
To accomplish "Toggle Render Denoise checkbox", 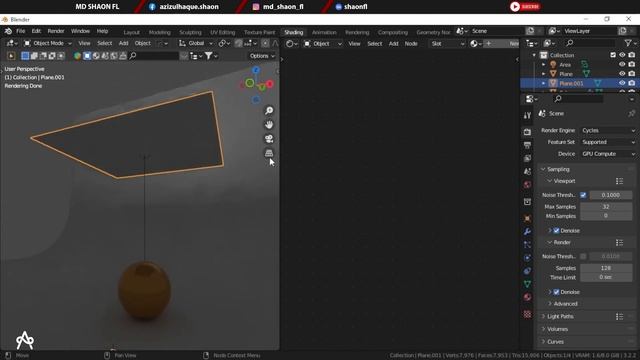I will [556, 292].
